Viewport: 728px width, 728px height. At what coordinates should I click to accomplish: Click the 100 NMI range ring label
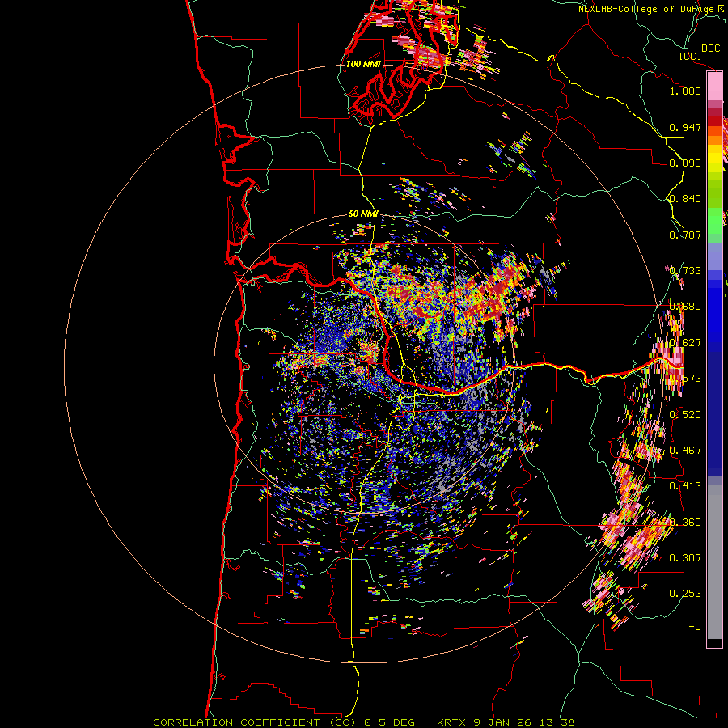tap(363, 64)
